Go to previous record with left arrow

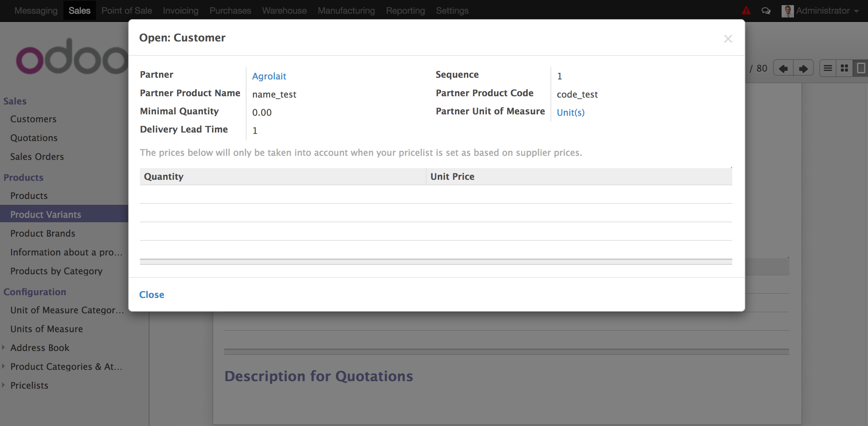tap(783, 68)
